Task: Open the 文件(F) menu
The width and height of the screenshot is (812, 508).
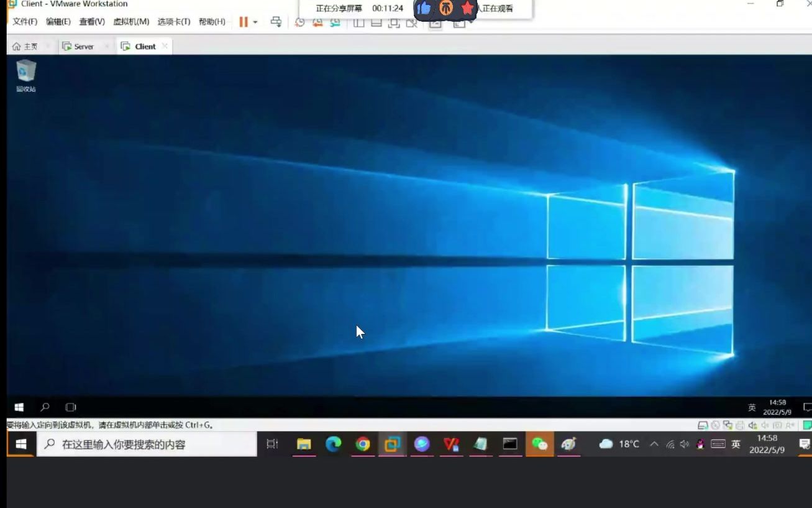Action: (x=25, y=22)
